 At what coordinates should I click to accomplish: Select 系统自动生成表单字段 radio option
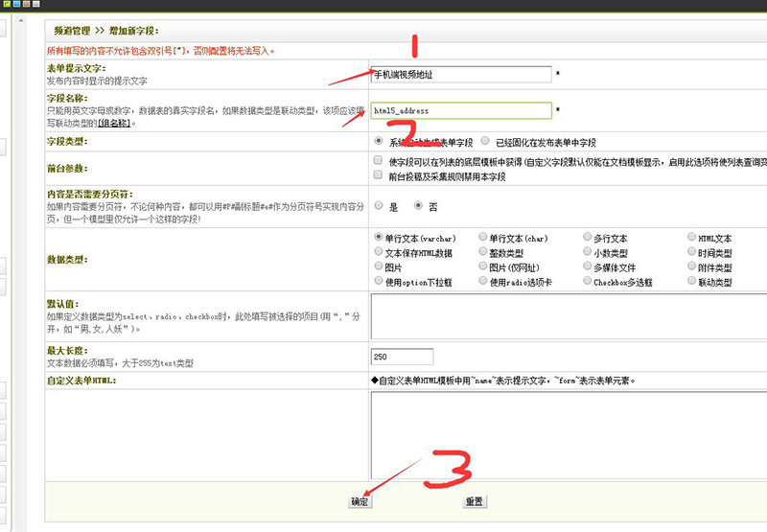click(379, 141)
